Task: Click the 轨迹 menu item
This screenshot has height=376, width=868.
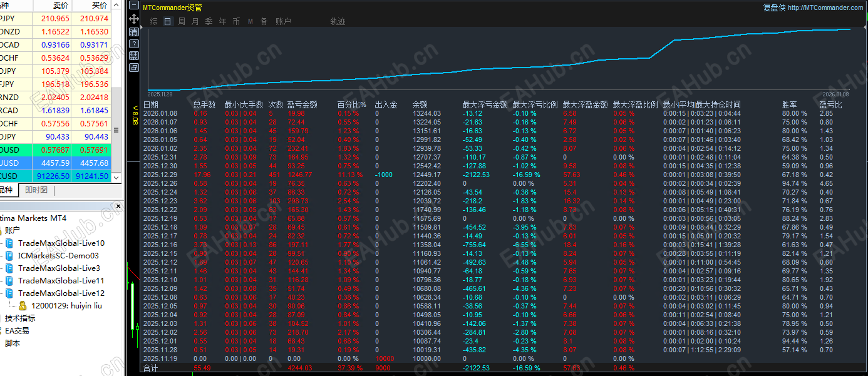Action: click(338, 21)
